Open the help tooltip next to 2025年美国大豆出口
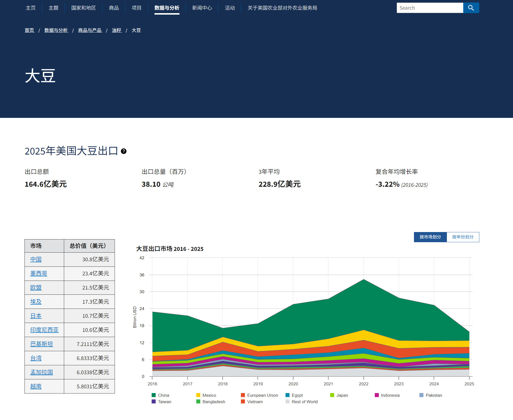Screen dimensions: 513x420 coord(124,151)
